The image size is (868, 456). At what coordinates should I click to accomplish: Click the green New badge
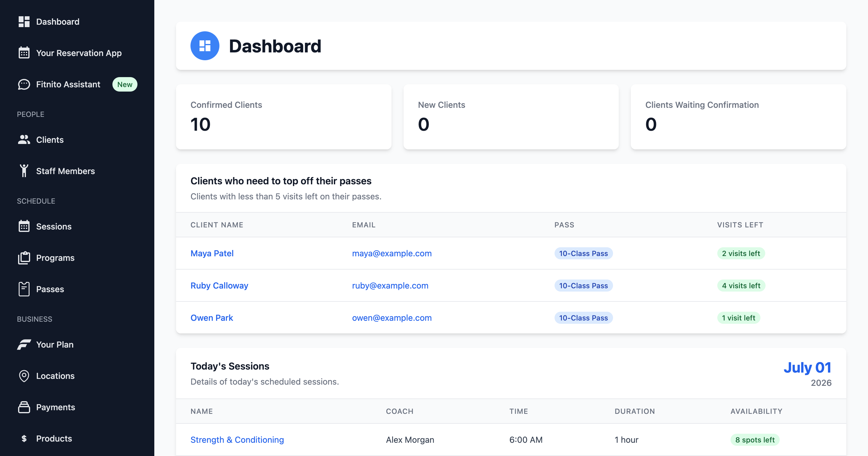125,84
